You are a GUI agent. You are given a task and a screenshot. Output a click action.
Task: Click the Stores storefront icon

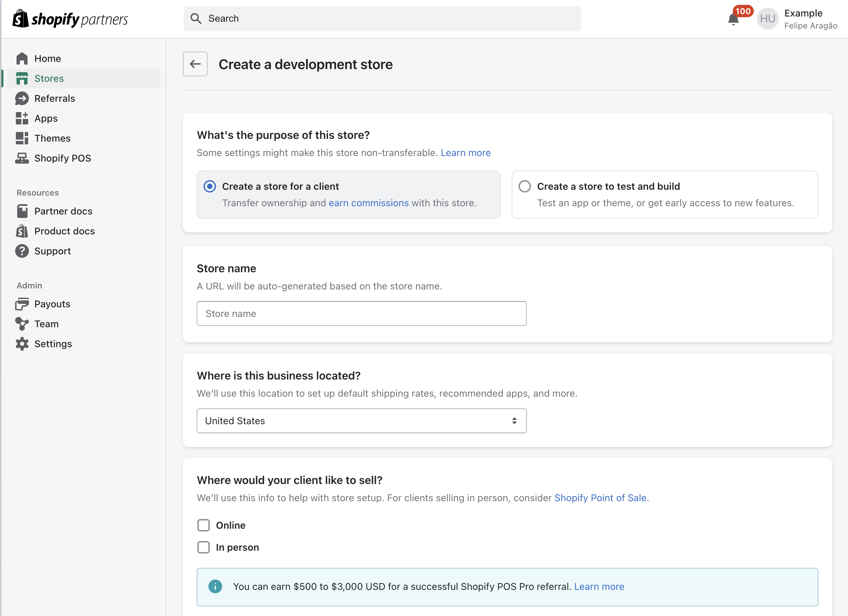point(22,78)
